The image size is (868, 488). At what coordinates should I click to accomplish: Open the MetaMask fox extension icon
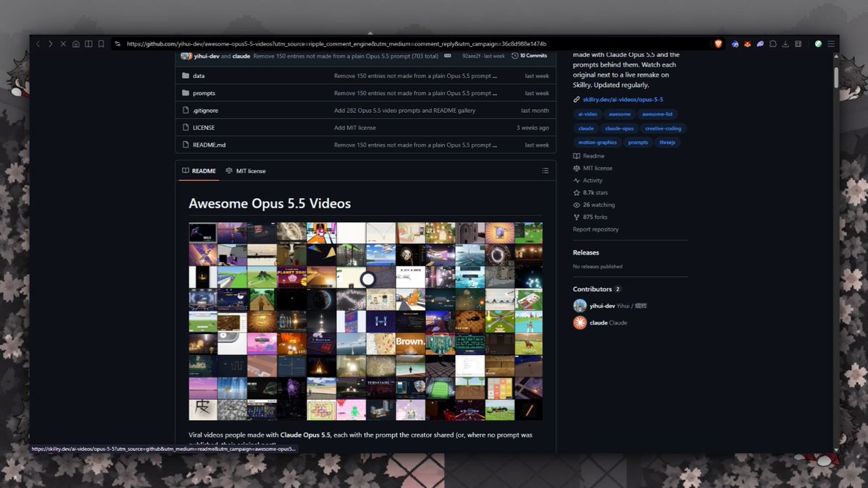[747, 44]
